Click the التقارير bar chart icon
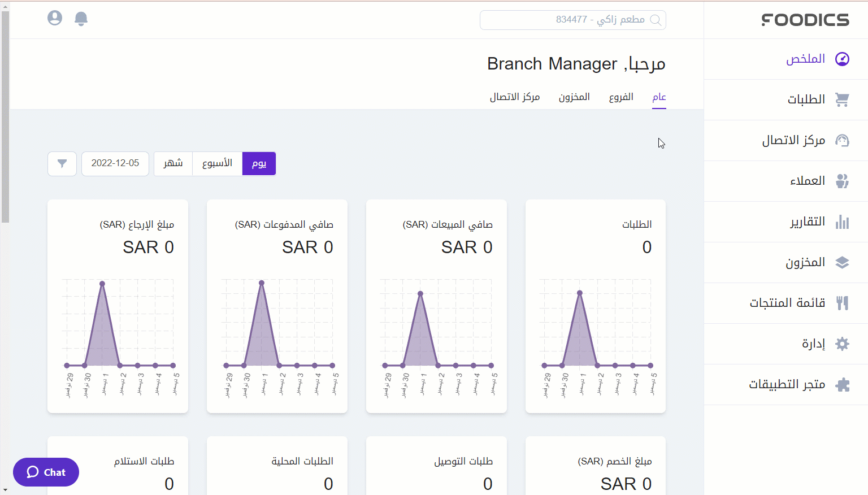Screen dimensions: 868x495 [x=842, y=222]
